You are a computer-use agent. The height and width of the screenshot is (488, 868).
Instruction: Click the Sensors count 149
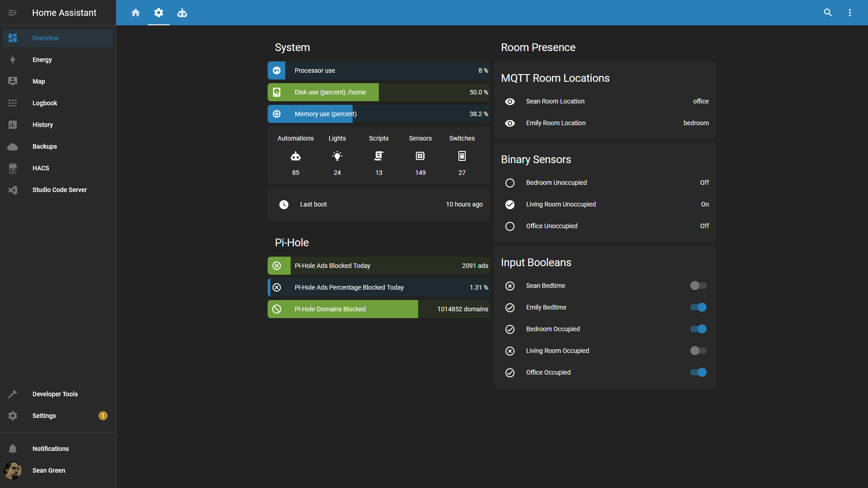[x=420, y=173]
